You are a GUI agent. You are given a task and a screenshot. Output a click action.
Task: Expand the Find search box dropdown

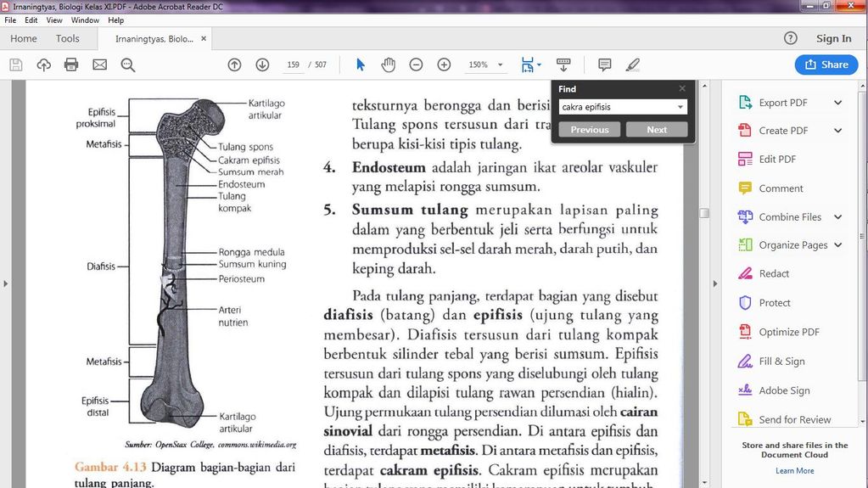click(x=680, y=107)
